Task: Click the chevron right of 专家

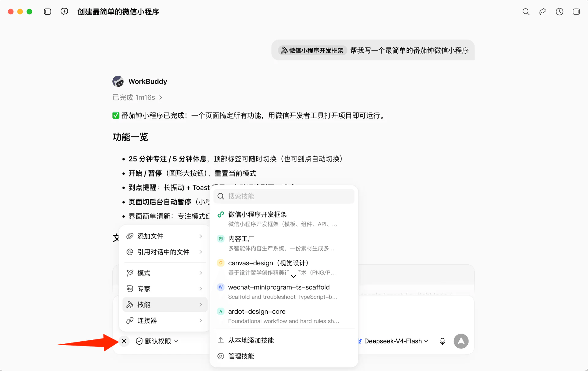Action: (x=201, y=289)
